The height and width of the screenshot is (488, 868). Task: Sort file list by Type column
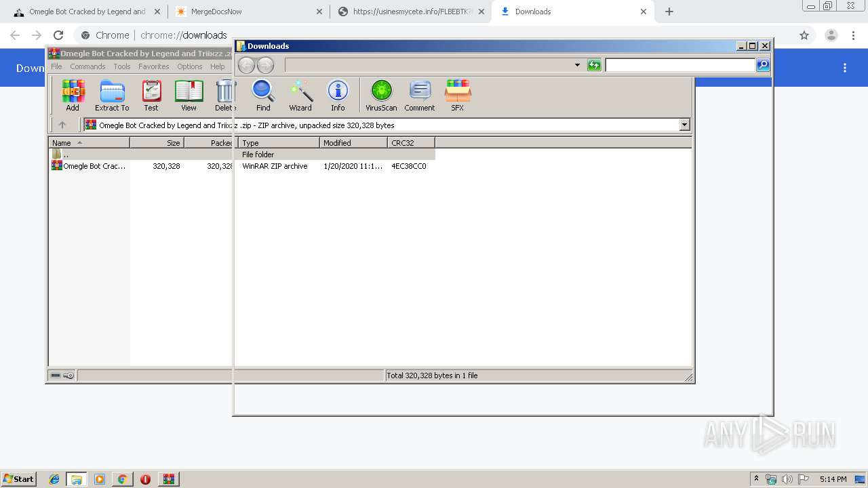[279, 142]
